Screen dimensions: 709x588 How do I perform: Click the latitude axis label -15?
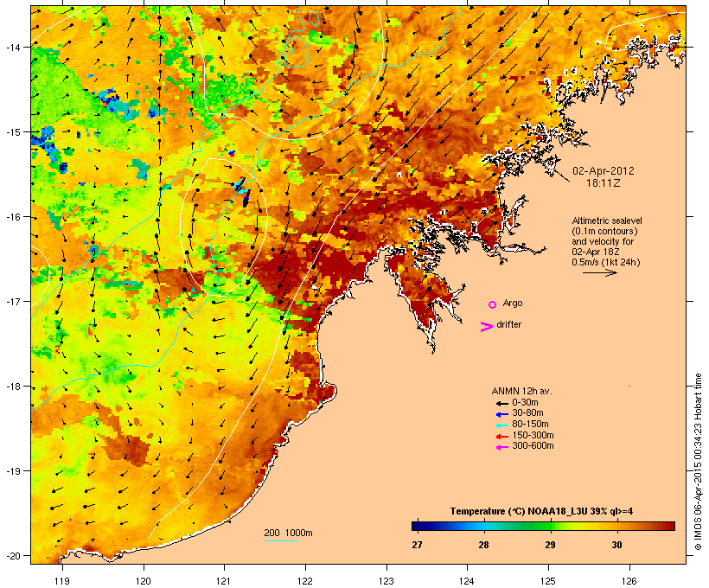pyautogui.click(x=13, y=132)
